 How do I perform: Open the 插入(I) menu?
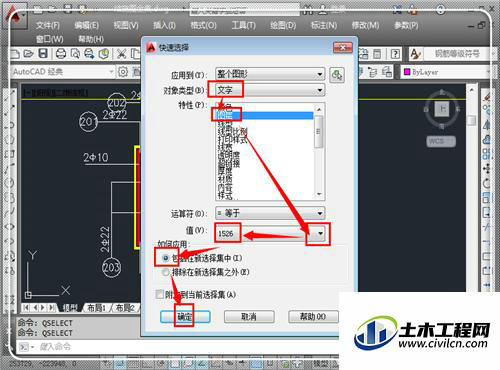point(164,25)
